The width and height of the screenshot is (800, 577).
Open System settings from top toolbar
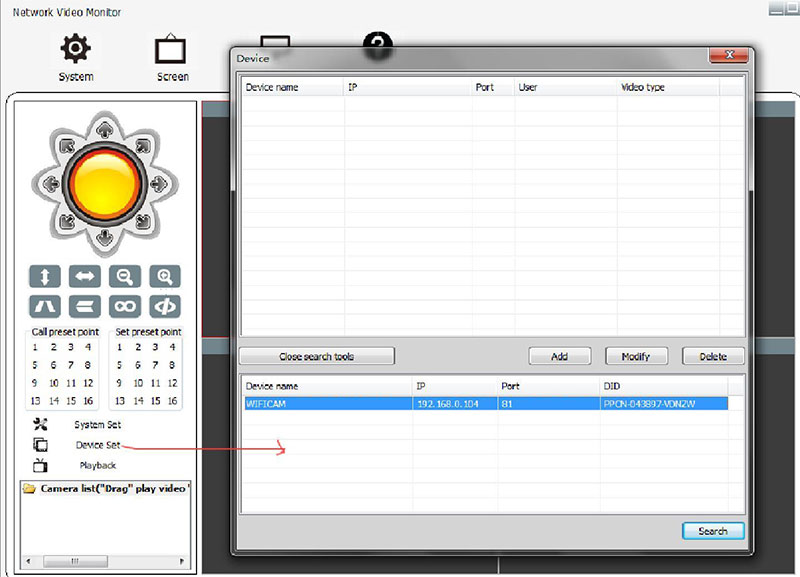point(76,58)
